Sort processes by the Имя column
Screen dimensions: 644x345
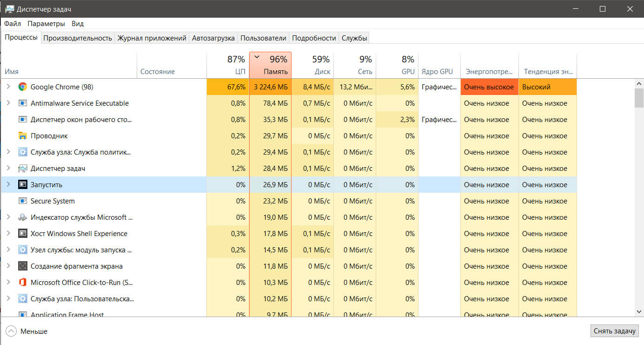click(x=69, y=65)
